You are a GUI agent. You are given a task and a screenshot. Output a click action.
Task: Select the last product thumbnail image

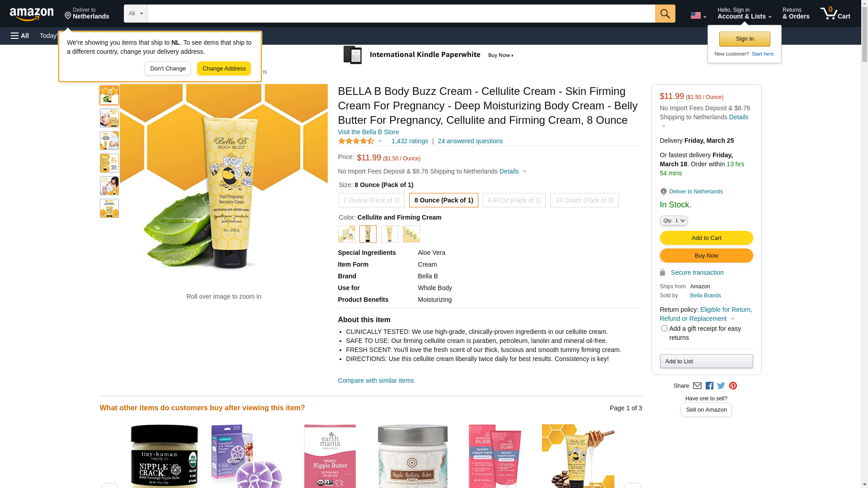(109, 208)
